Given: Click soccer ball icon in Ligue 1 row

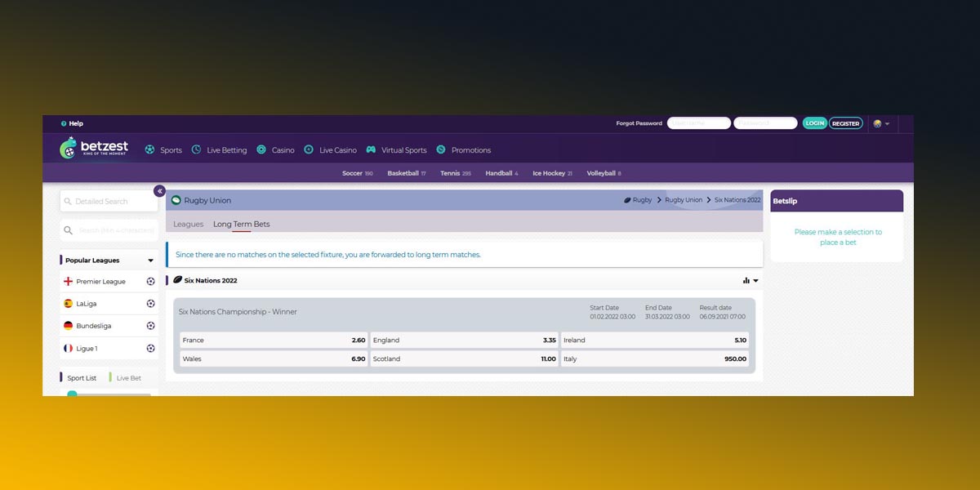Looking at the screenshot, I should point(150,348).
